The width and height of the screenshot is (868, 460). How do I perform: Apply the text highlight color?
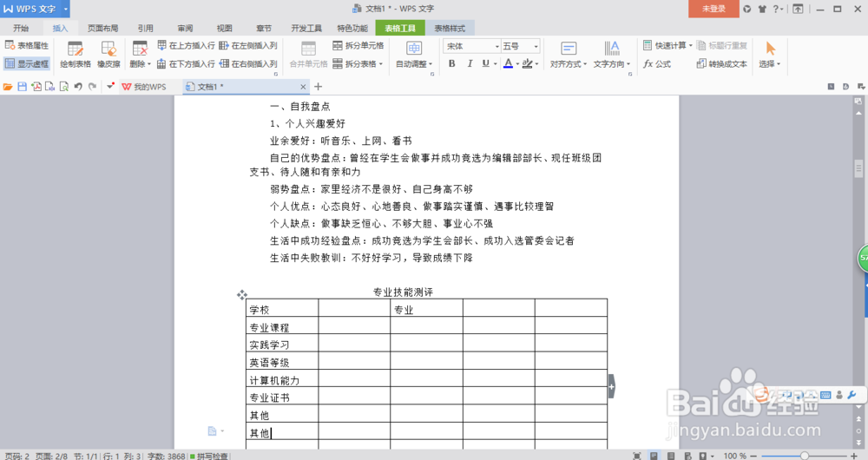[527, 63]
